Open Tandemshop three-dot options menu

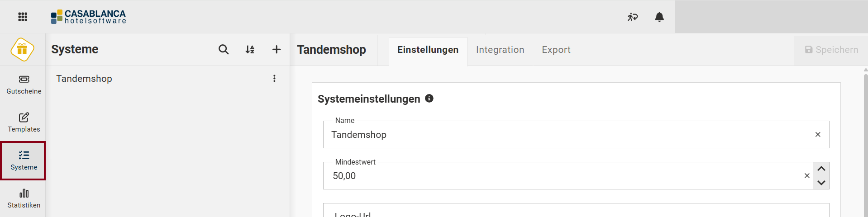274,79
